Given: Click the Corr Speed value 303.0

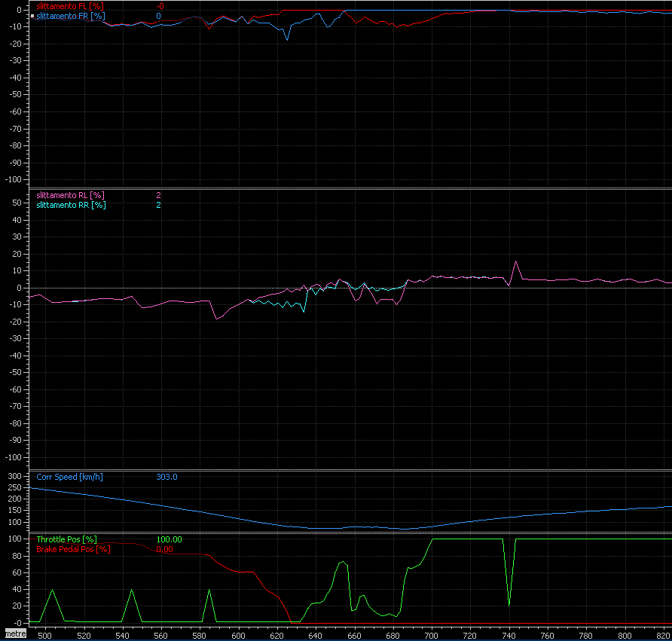Looking at the screenshot, I should coord(166,477).
